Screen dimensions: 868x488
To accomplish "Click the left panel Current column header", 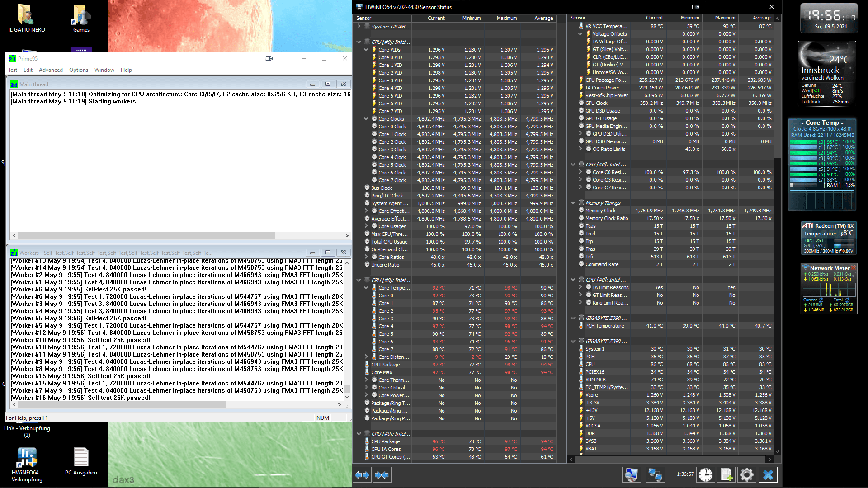I will [429, 18].
